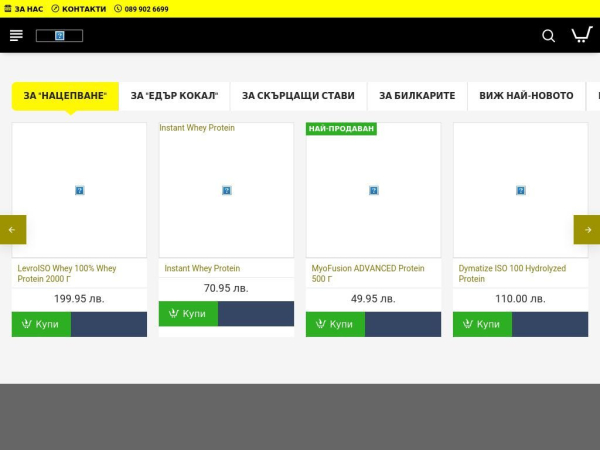Buy MyoFusion ADVANCED with Купи button
This screenshot has width=600, height=450.
click(x=335, y=324)
